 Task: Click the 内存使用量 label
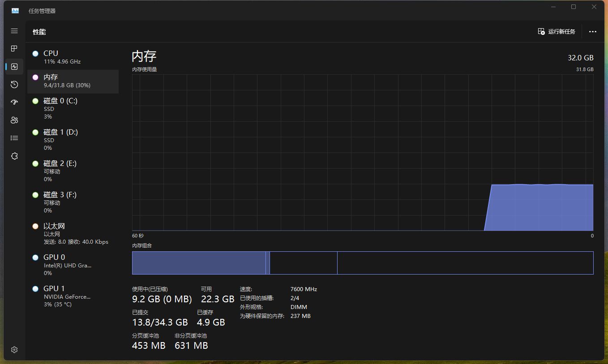[145, 69]
